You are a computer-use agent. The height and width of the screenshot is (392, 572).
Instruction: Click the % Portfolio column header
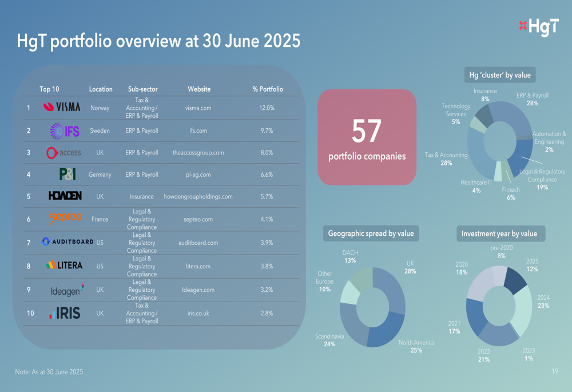[x=268, y=89]
